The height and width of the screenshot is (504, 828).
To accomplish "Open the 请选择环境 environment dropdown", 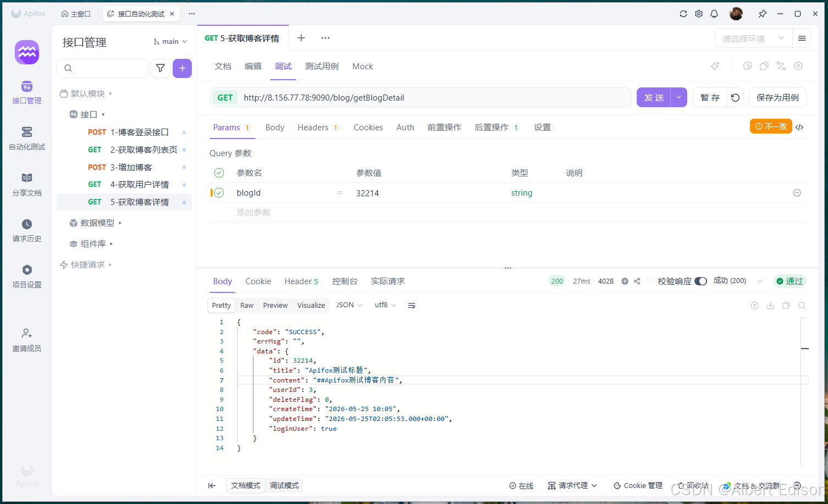I will point(753,38).
